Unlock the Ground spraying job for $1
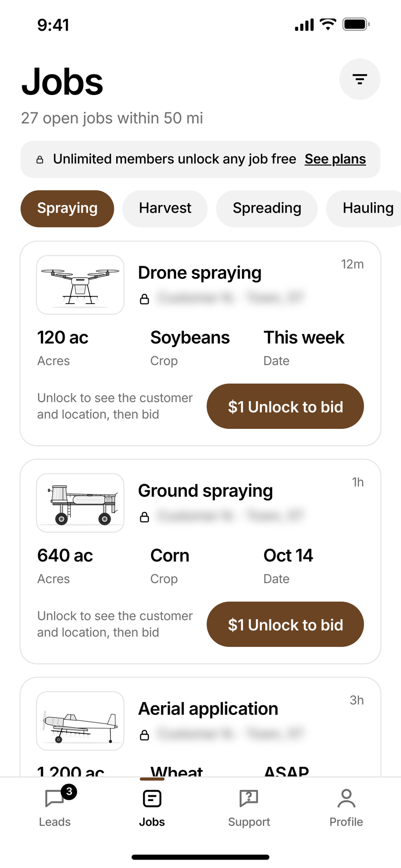Screen dimensions: 401x868 (285, 624)
